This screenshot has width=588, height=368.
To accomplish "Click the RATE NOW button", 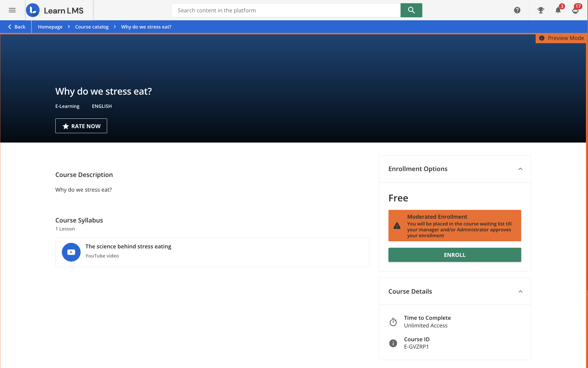I will (x=81, y=126).
